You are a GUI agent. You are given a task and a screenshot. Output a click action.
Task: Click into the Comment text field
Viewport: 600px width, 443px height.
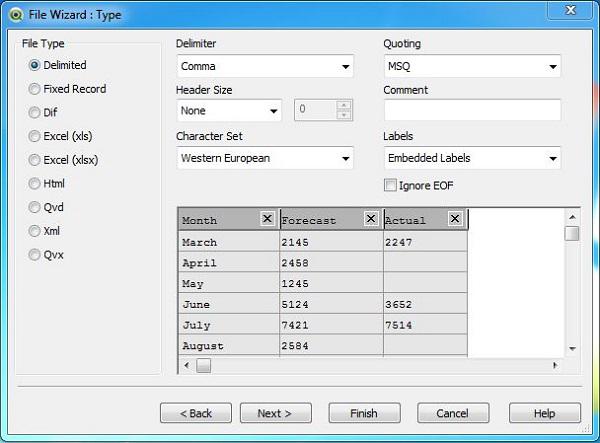pos(472,110)
